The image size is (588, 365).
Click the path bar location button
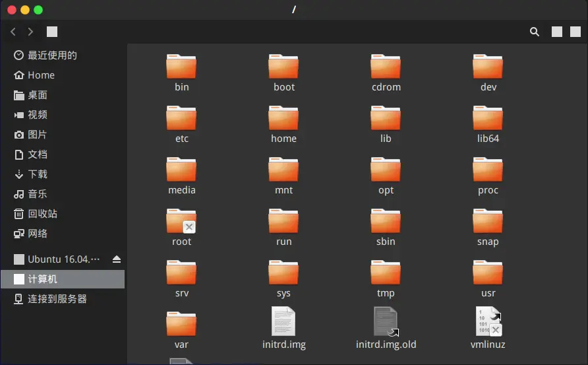52,32
